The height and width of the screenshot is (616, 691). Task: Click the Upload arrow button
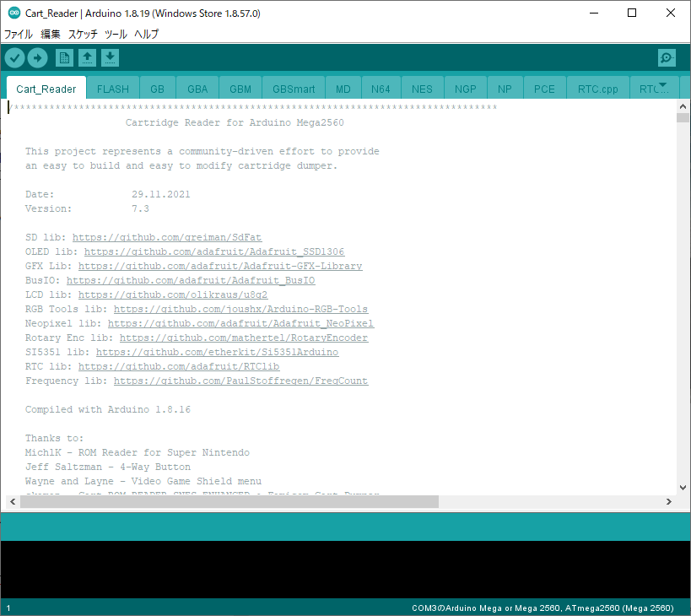[37, 57]
